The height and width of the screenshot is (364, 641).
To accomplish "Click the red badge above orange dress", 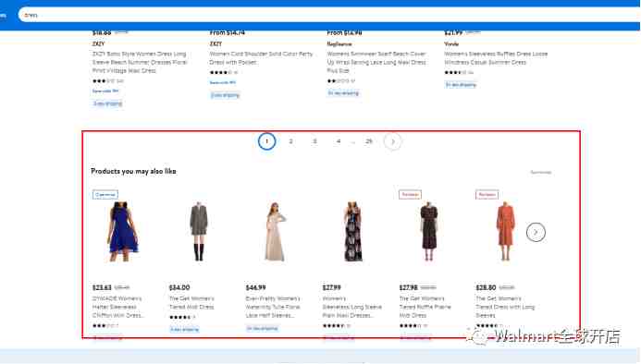I will click(x=487, y=194).
